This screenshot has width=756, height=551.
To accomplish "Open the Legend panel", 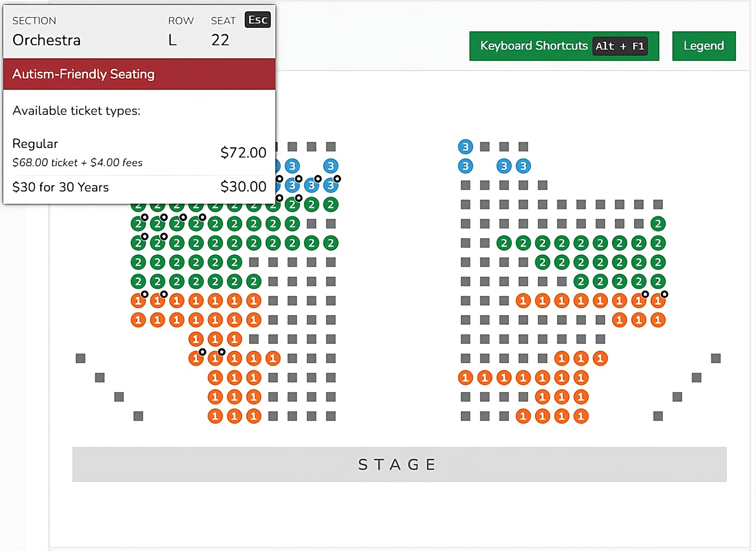I will pyautogui.click(x=703, y=46).
